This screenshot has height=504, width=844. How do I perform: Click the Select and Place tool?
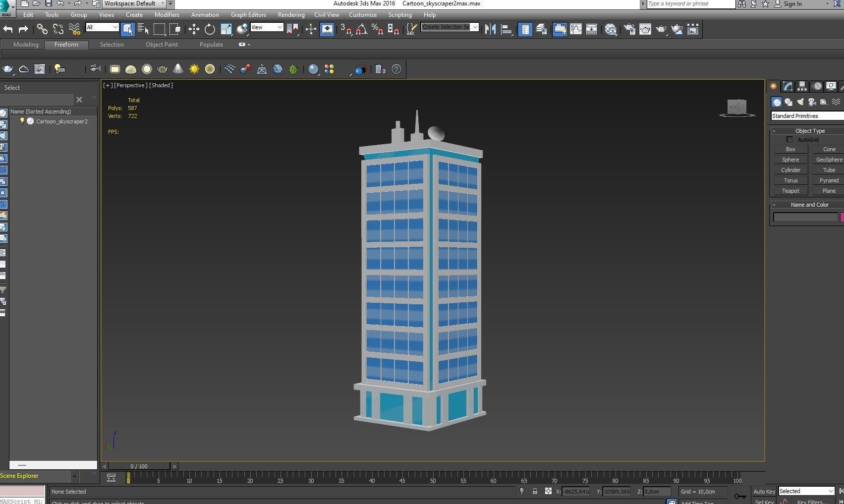[x=242, y=29]
